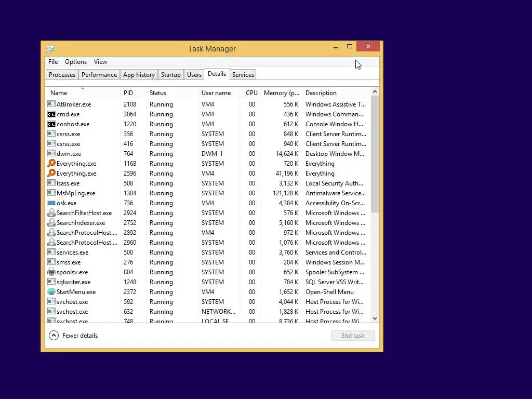532x399 pixels.
Task: Click the AtBroker.exe process icon
Action: coord(51,104)
